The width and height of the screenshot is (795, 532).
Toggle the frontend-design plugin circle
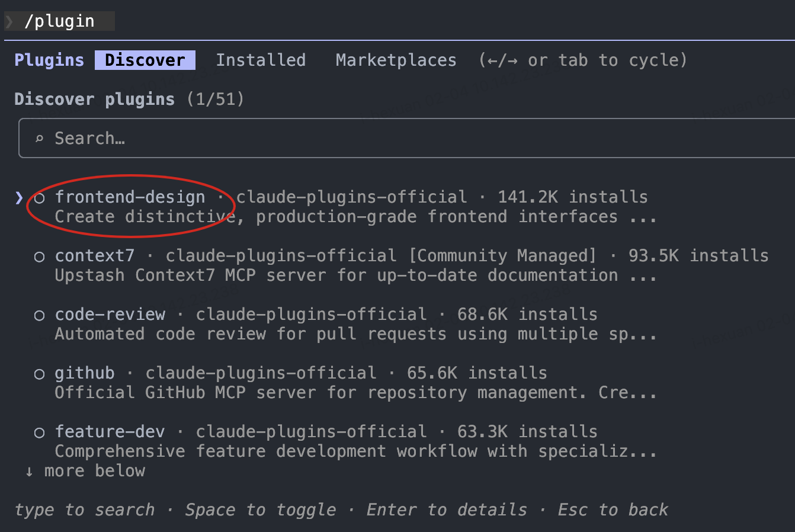[x=39, y=197]
